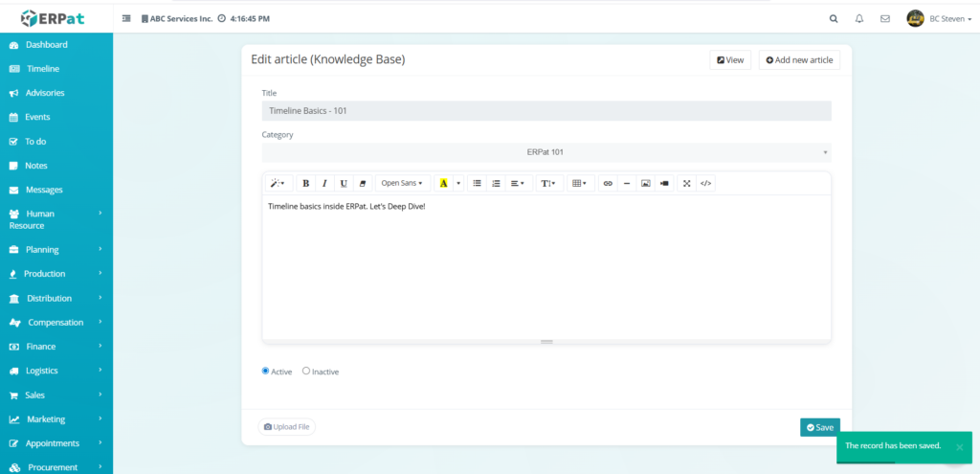
Task: Toggle bold formatting in editor toolbar
Action: tap(306, 183)
